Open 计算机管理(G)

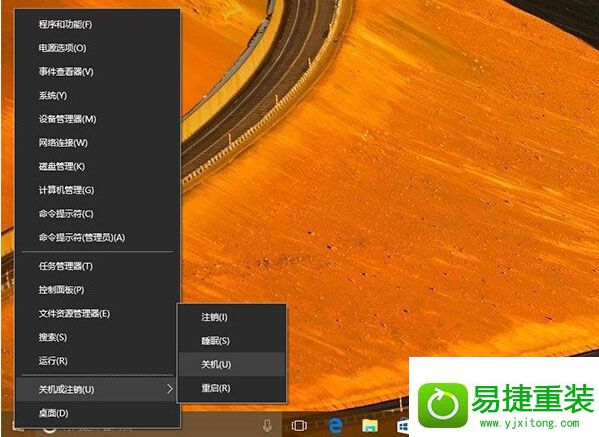point(97,190)
